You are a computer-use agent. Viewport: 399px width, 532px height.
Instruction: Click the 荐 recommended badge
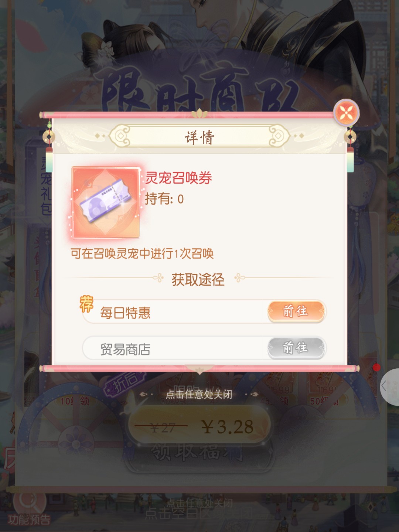[86, 304]
